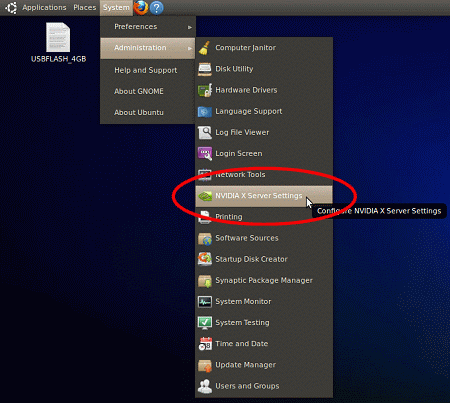Select the USBFLASH_4GB desktop file icon

click(x=58, y=37)
